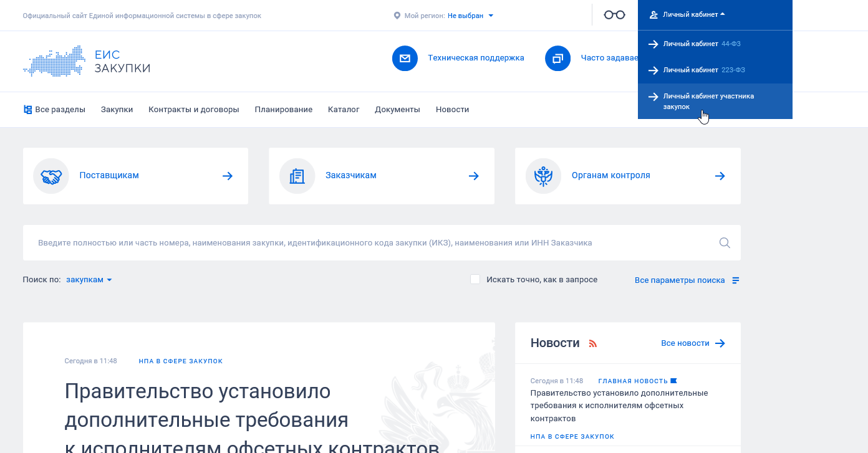
Task: Click arrow on Поставщикам card
Action: pyautogui.click(x=228, y=176)
